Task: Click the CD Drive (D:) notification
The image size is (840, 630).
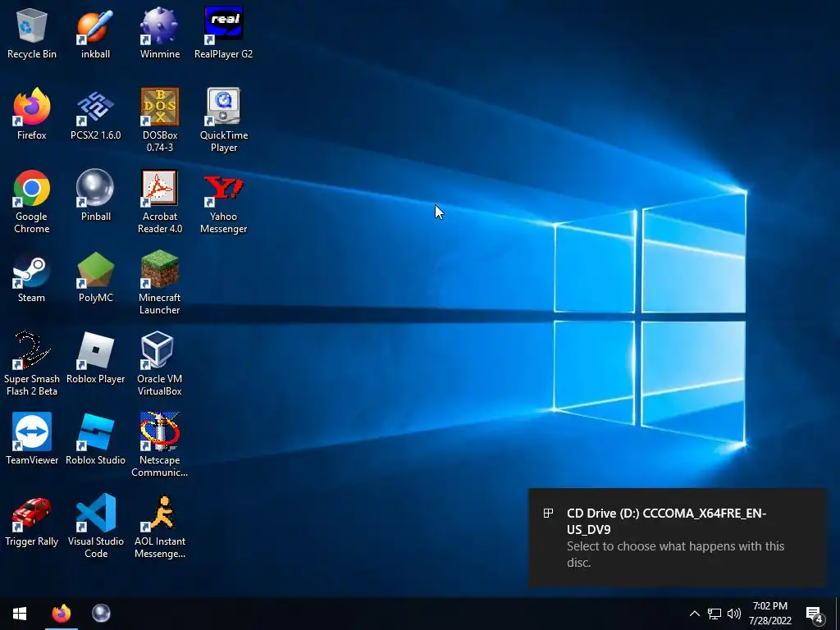Action: [x=677, y=537]
